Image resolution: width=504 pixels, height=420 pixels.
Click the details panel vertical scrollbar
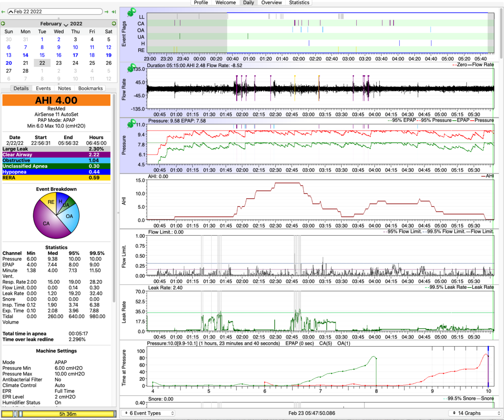click(114, 198)
